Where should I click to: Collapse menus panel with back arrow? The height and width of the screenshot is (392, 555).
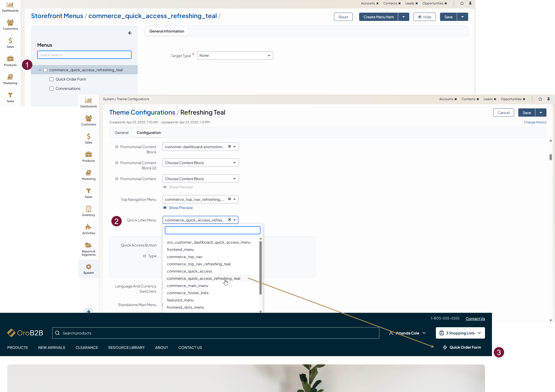pyautogui.click(x=130, y=33)
